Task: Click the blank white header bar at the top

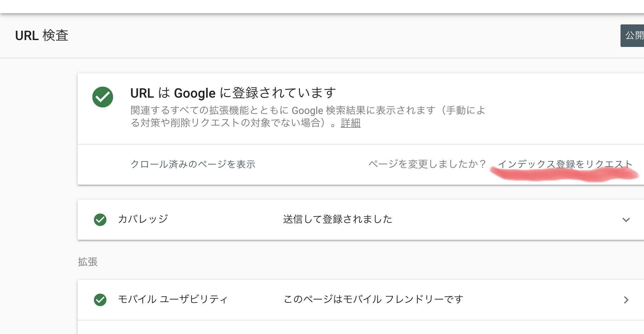Action: (x=322, y=6)
